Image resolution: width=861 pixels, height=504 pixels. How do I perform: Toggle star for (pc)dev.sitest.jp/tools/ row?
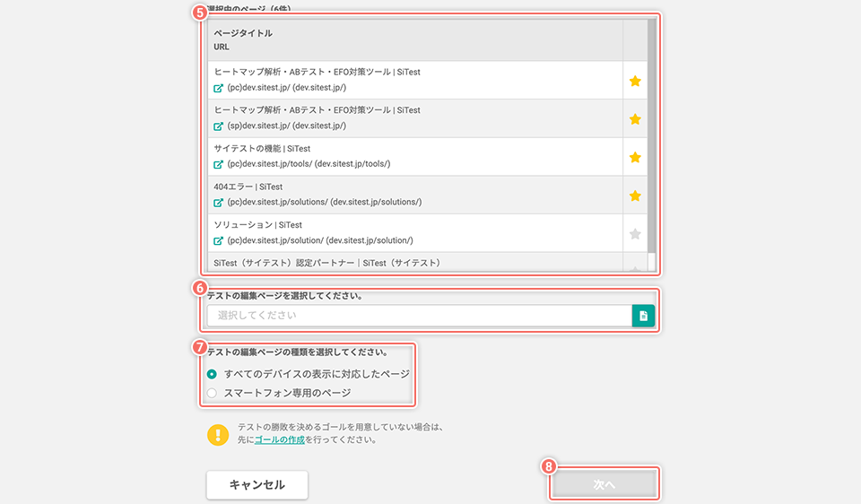(x=635, y=158)
